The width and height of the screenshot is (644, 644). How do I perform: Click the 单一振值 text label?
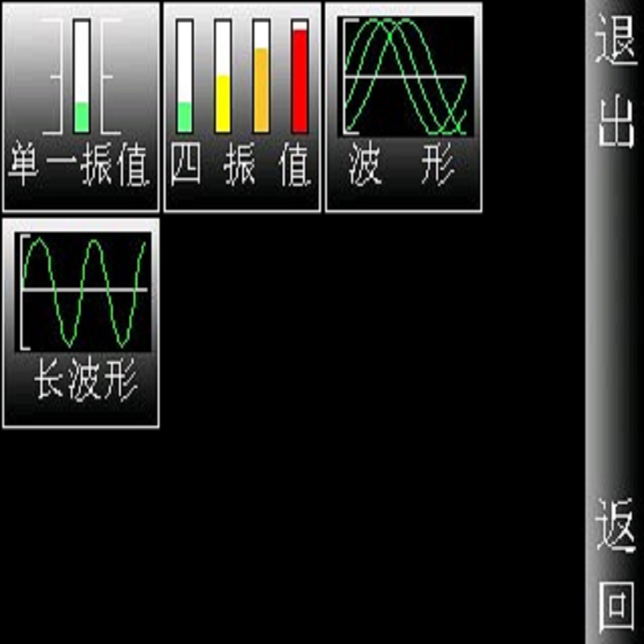coord(80,167)
